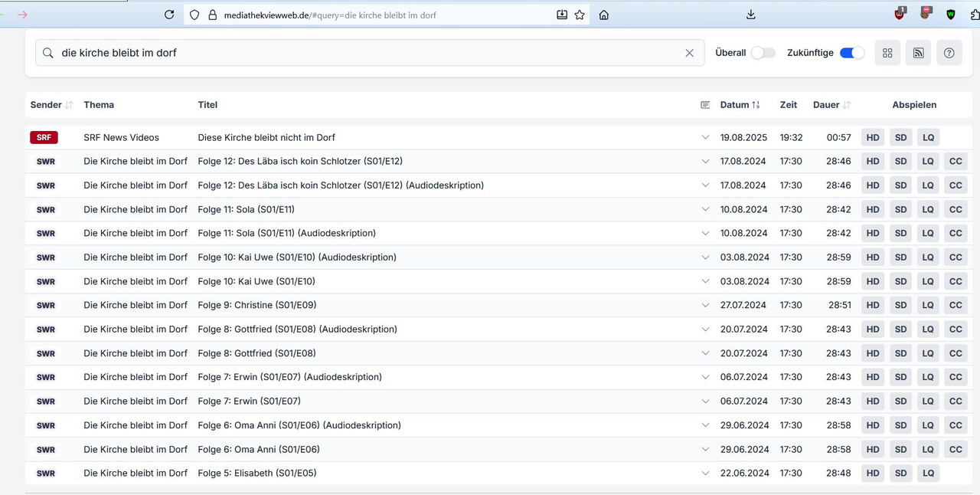This screenshot has height=495, width=980.
Task: Click title 'Folge 12: Des Läba isch koin Schlotzer (S01/E12)'
Action: click(x=300, y=162)
